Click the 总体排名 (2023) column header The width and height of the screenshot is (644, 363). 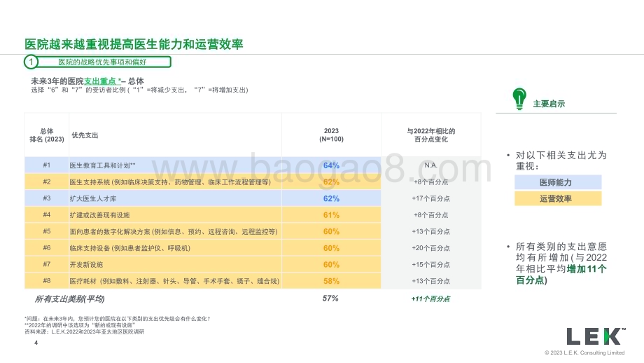47,135
